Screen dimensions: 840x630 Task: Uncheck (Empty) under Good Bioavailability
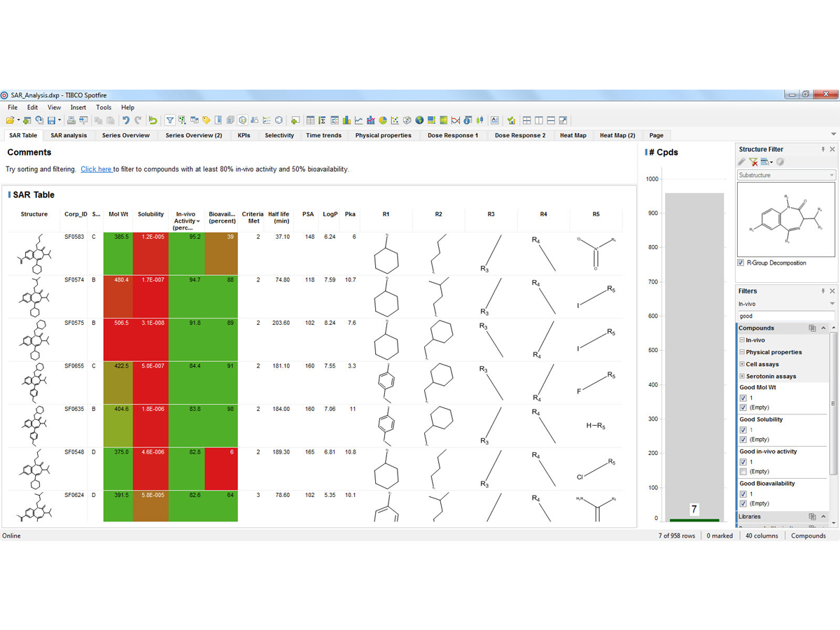[743, 503]
